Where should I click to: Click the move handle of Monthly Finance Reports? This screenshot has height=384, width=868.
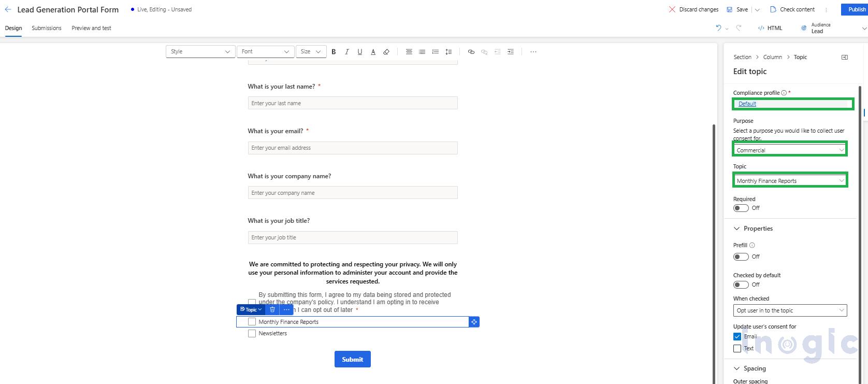point(474,322)
